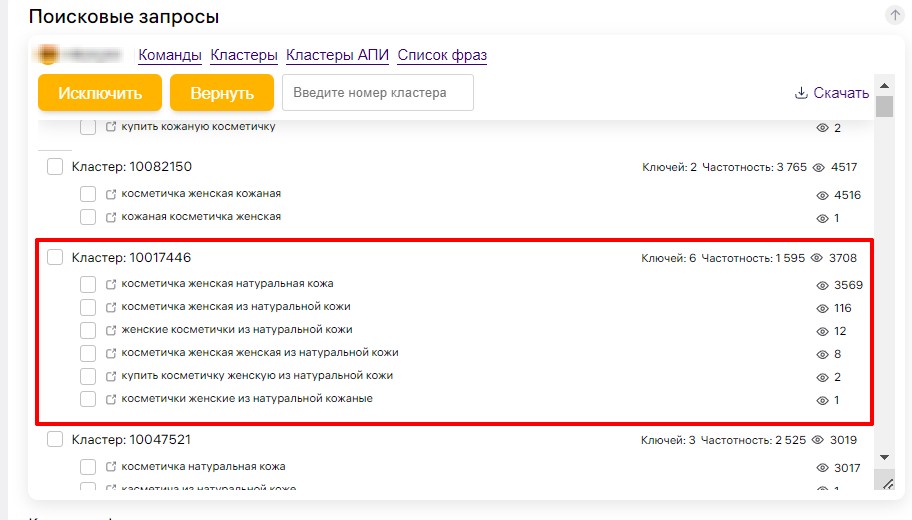Open external link icon for 'косметичка женская натуральная кожа'
The width and height of the screenshot is (912, 520).
coord(111,285)
